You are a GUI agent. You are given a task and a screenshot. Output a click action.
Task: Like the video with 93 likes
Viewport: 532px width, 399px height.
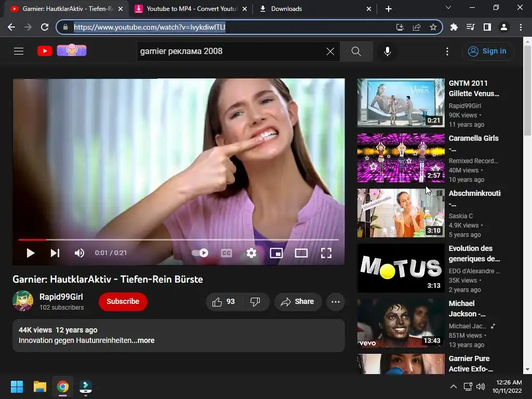click(x=223, y=302)
